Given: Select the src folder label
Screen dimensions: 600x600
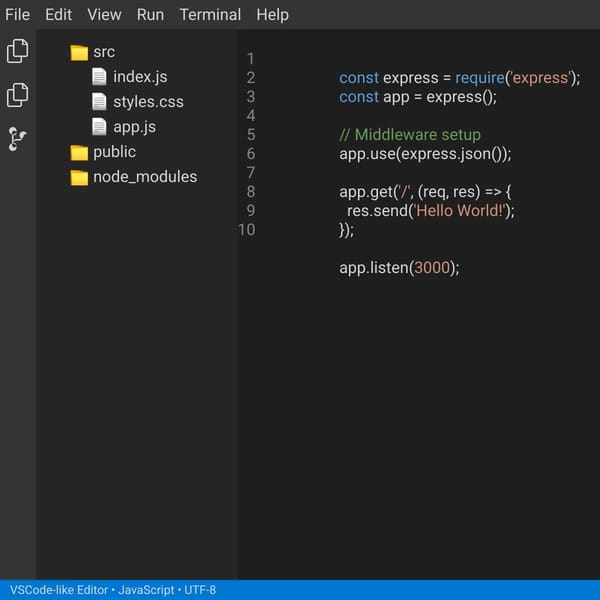Looking at the screenshot, I should [x=104, y=52].
